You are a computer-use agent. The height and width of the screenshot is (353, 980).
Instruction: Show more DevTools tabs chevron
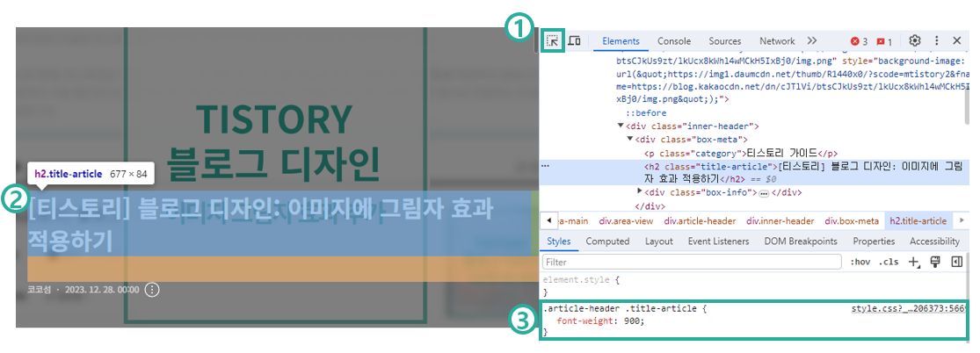coord(812,40)
